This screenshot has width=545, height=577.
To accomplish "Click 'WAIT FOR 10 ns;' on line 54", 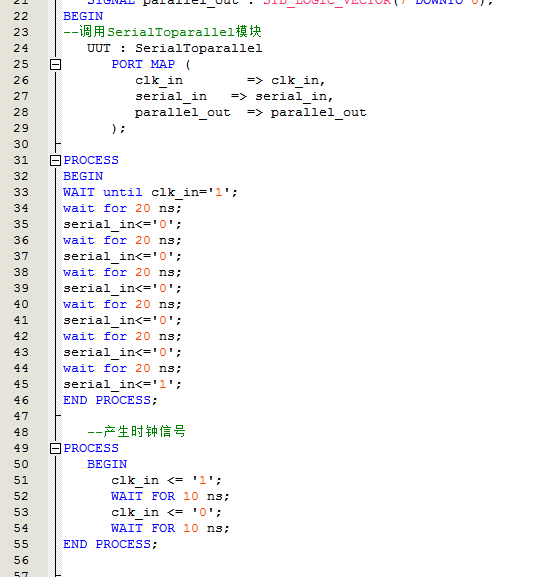I will point(170,528).
